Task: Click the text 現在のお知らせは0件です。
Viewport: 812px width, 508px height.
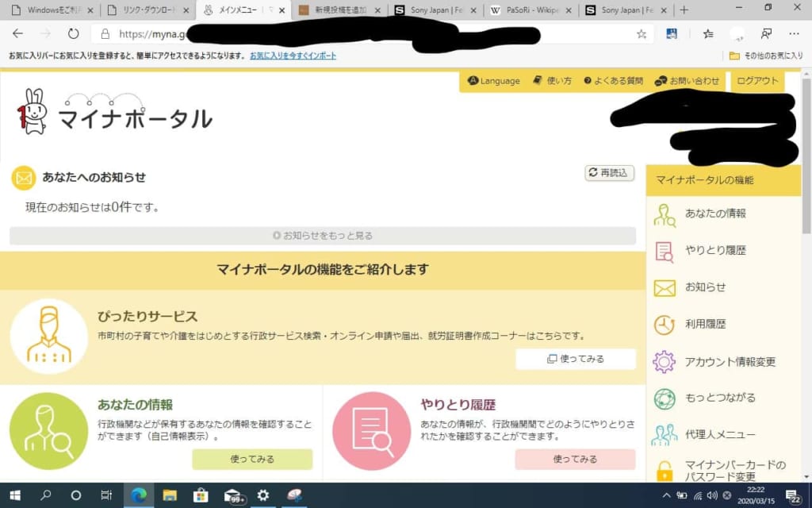Action: 93,207
